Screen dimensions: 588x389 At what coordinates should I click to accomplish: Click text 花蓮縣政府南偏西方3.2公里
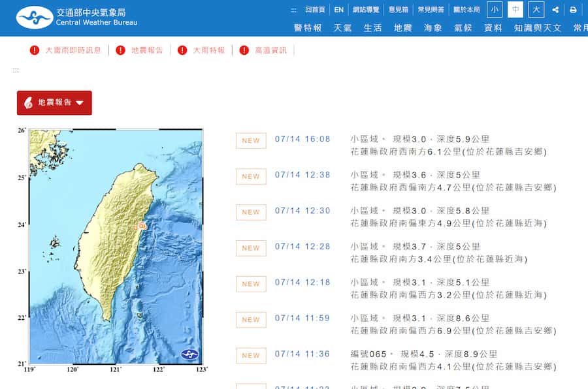(411, 295)
